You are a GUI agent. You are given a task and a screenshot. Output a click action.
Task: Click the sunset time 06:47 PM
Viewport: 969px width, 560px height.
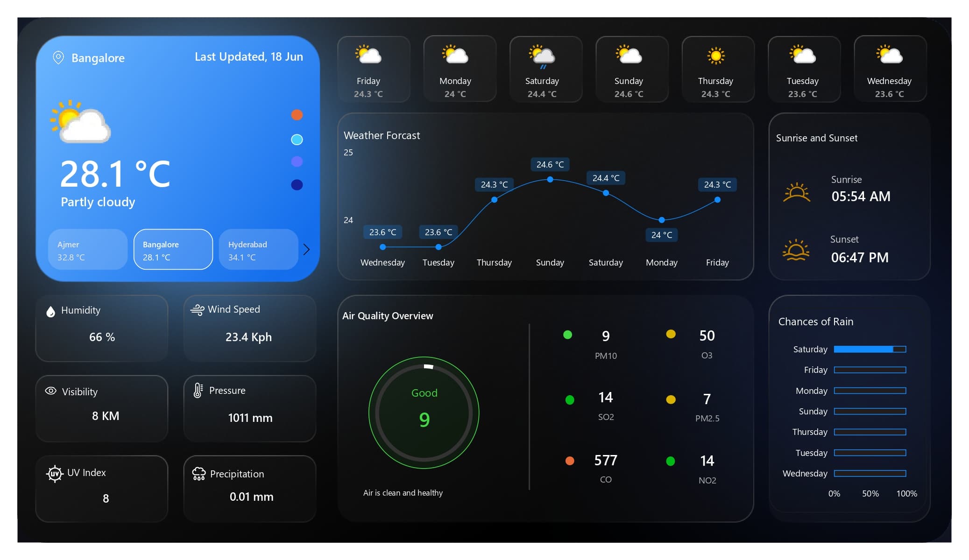(x=860, y=258)
